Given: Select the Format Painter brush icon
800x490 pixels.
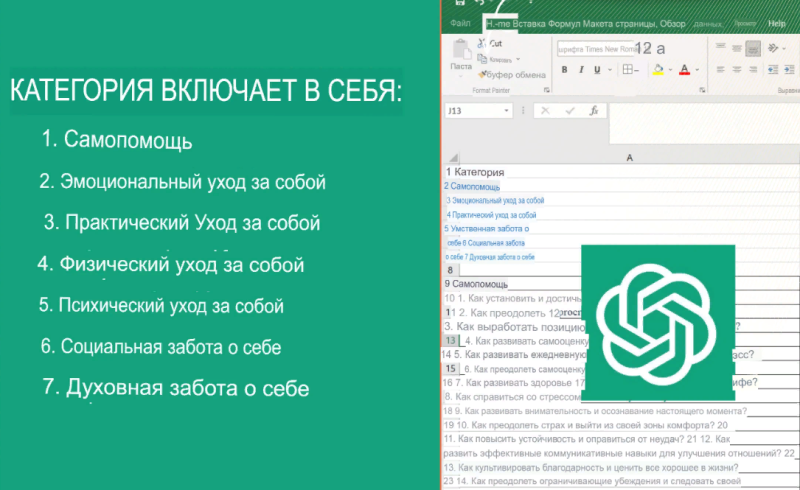Looking at the screenshot, I should click(x=482, y=75).
